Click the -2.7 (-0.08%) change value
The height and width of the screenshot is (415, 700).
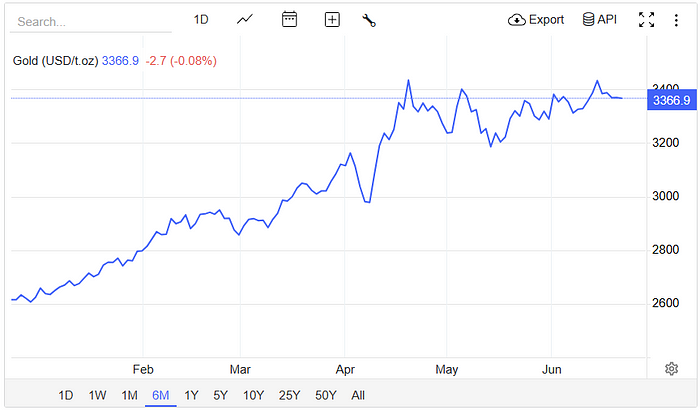click(181, 61)
